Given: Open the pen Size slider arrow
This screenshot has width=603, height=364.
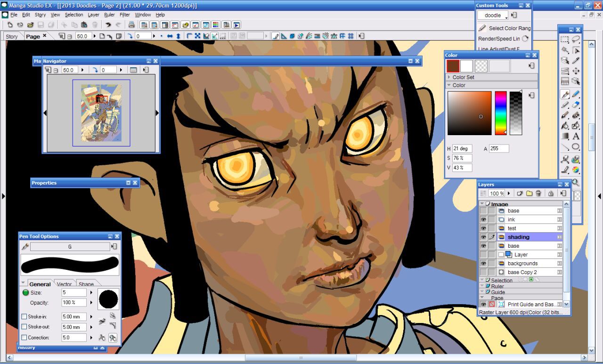Looking at the screenshot, I should tap(91, 292).
